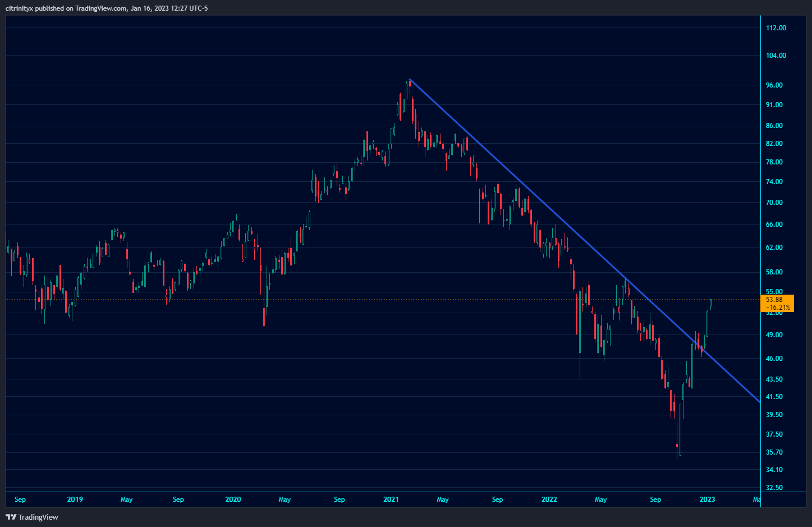
Task: Click the 43.50 price axis label
Action: click(x=774, y=379)
